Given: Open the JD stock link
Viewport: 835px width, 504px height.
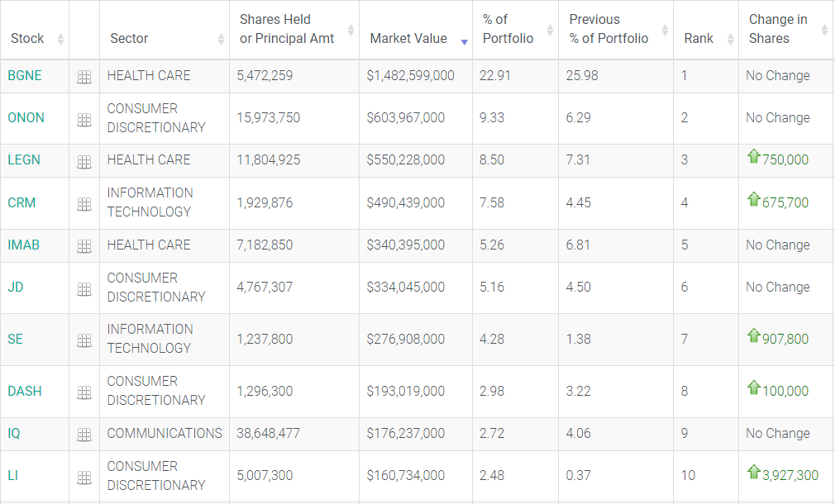Looking at the screenshot, I should coord(16,287).
